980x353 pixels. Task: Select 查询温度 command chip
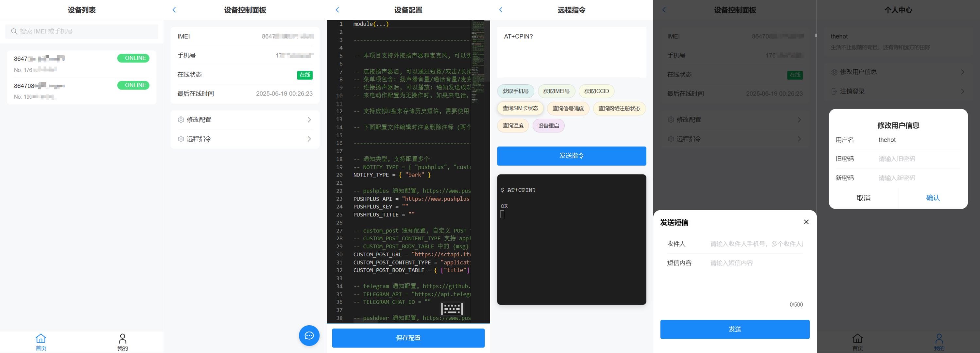click(513, 126)
